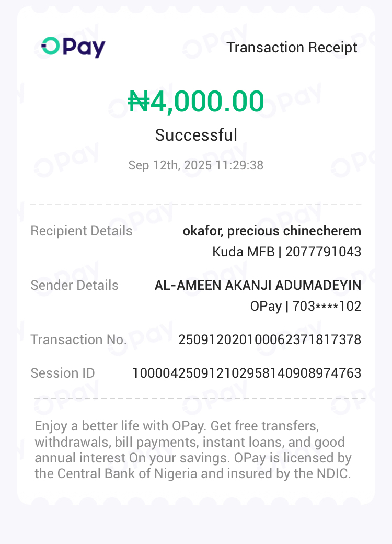Click the Successful status text
392x544 pixels.
pyautogui.click(x=196, y=135)
